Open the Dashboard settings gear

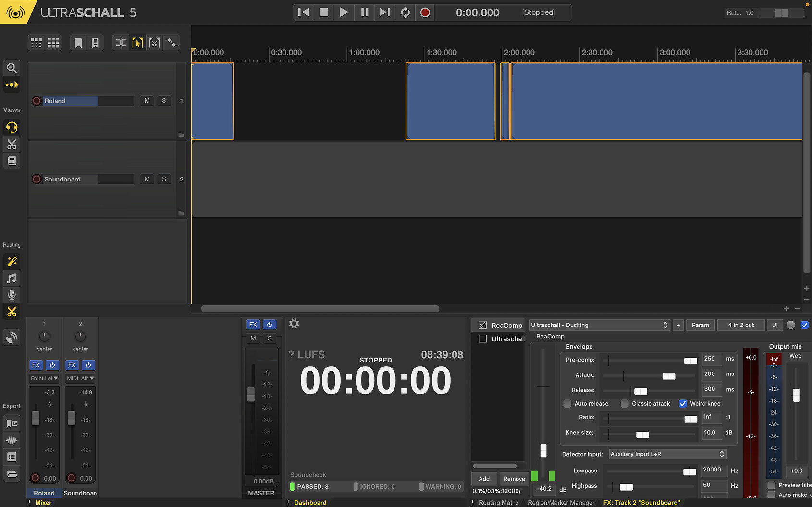click(294, 324)
